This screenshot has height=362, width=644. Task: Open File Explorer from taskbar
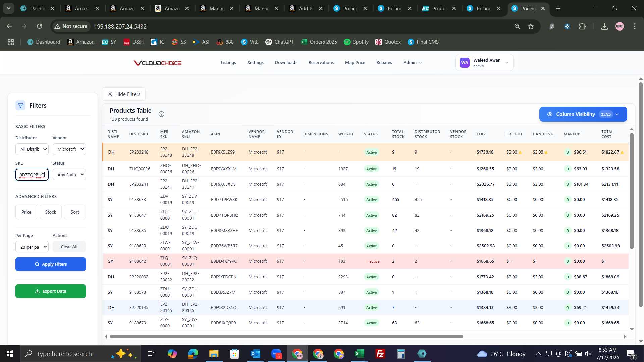tap(214, 354)
